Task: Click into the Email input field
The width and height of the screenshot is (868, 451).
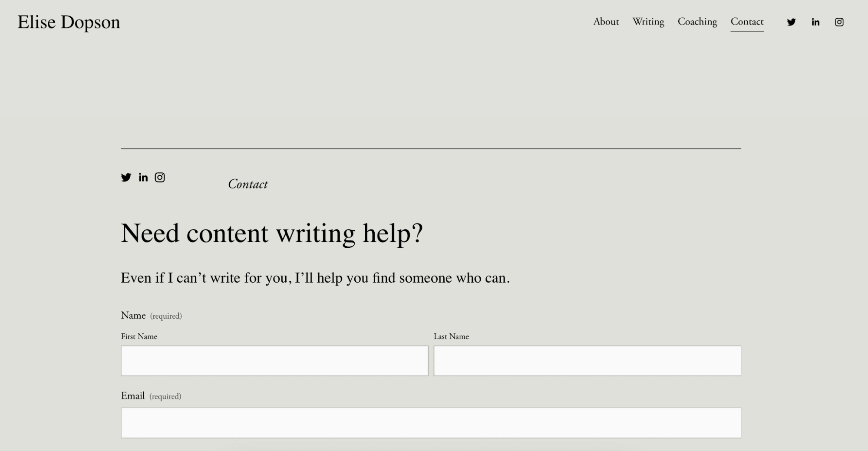Action: (431, 423)
